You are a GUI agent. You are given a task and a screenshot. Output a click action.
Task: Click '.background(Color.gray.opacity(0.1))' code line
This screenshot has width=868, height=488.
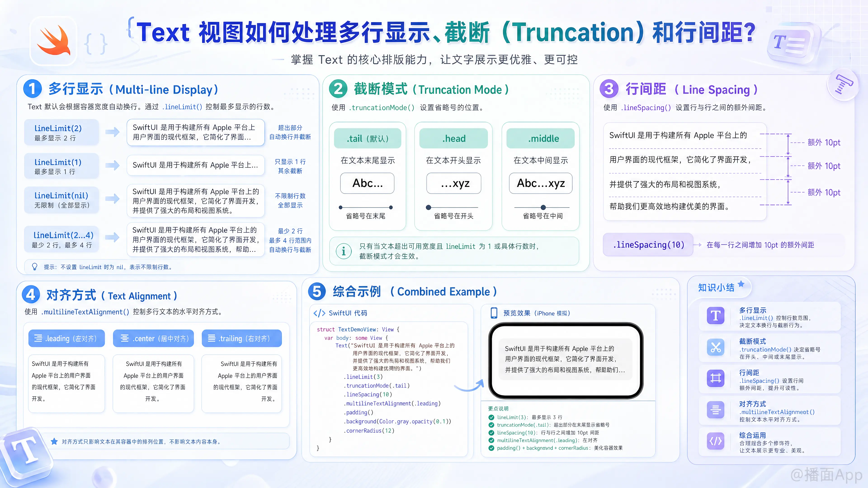(x=397, y=421)
